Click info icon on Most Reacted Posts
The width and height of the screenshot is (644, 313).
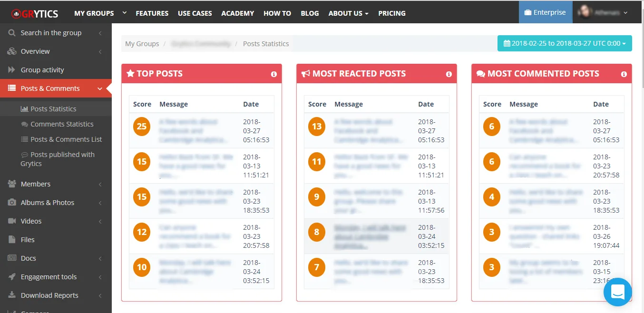point(449,74)
